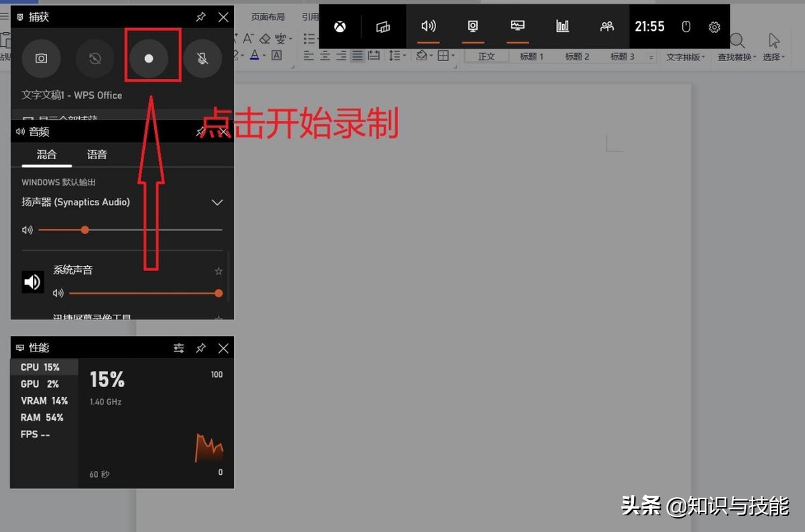Toggle the microphone mute in capture panel

203,58
